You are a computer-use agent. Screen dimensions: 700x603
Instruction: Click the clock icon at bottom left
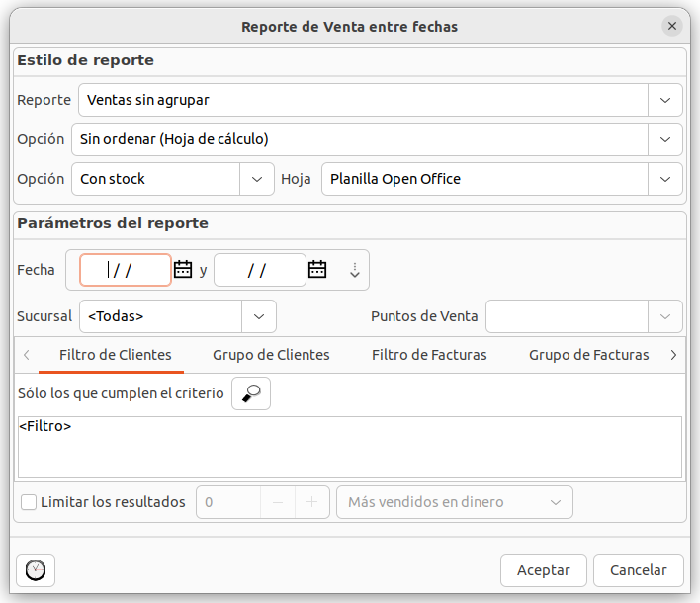tap(36, 570)
